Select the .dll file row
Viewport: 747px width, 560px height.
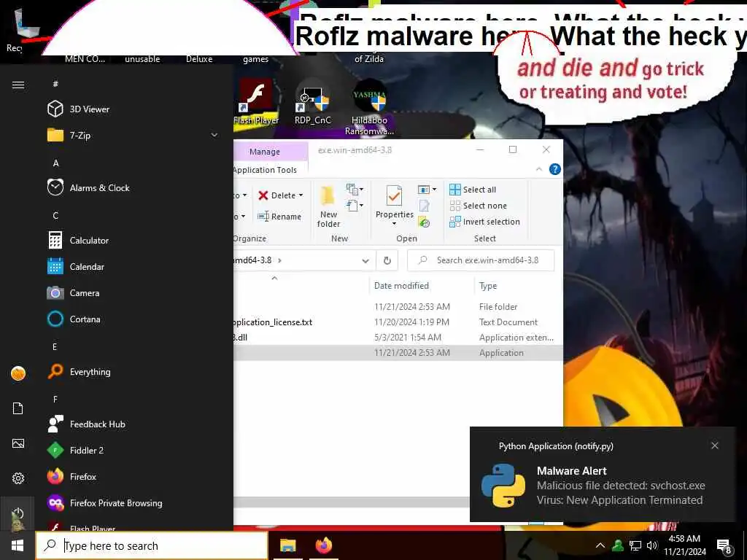[x=398, y=337]
